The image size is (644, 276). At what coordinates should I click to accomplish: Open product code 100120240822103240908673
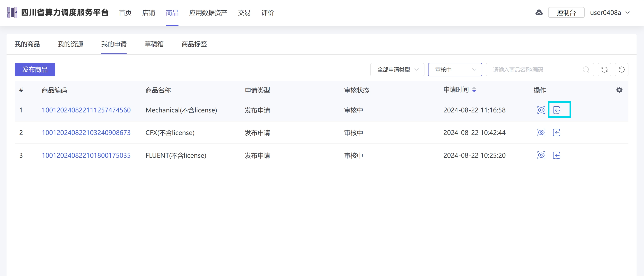click(x=86, y=132)
